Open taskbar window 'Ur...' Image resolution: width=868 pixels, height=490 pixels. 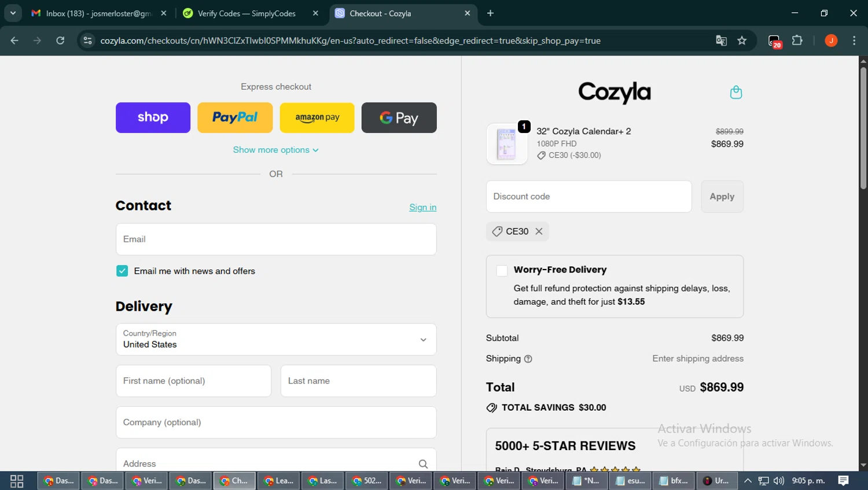[x=717, y=481]
